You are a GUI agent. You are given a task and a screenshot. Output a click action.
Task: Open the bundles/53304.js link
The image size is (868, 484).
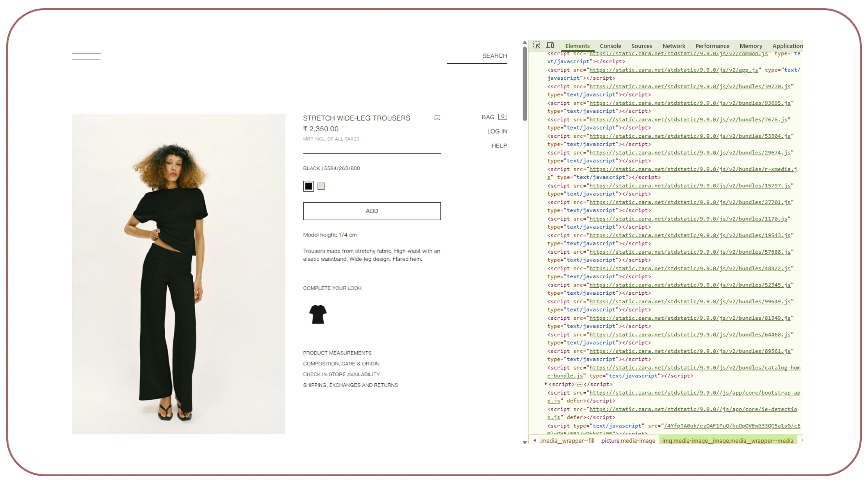point(690,136)
